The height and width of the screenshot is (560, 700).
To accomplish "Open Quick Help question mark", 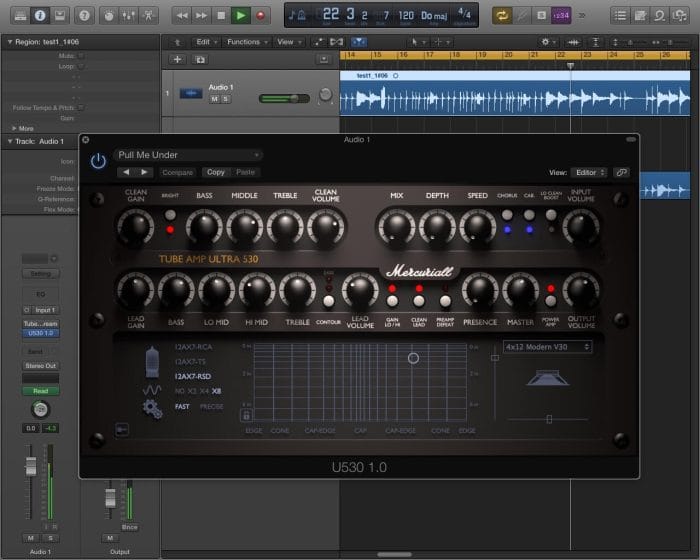I will pos(84,16).
